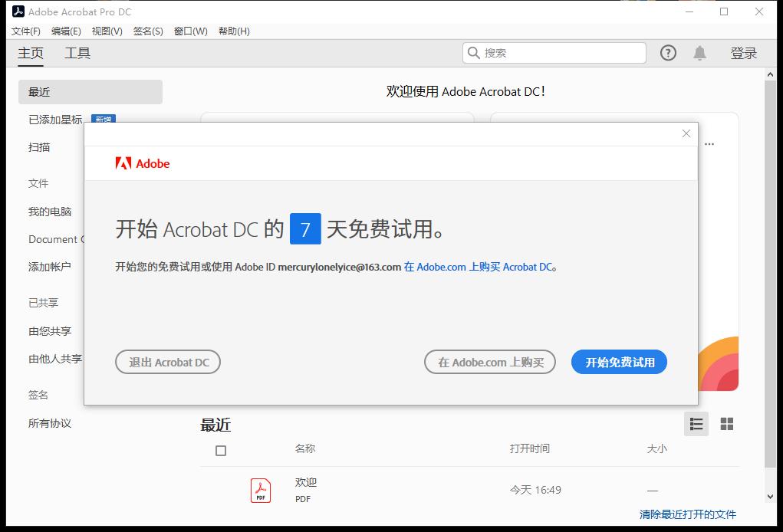783x532 pixels.
Task: Click the search magnifier icon
Action: (473, 52)
